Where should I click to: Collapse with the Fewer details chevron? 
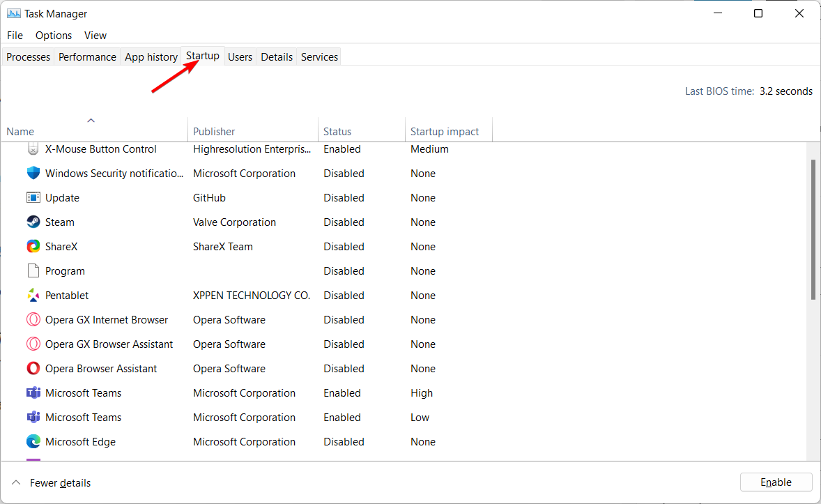click(16, 482)
